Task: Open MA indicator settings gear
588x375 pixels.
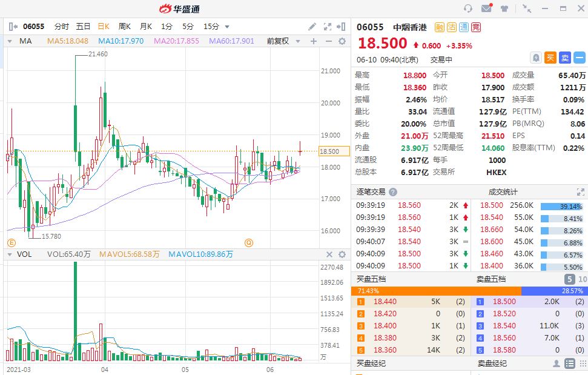Action: [x=342, y=41]
